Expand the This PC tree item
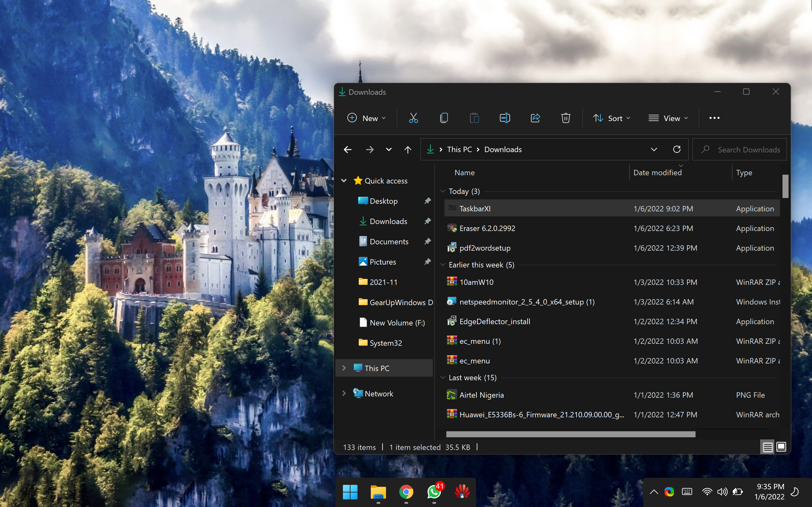 344,367
